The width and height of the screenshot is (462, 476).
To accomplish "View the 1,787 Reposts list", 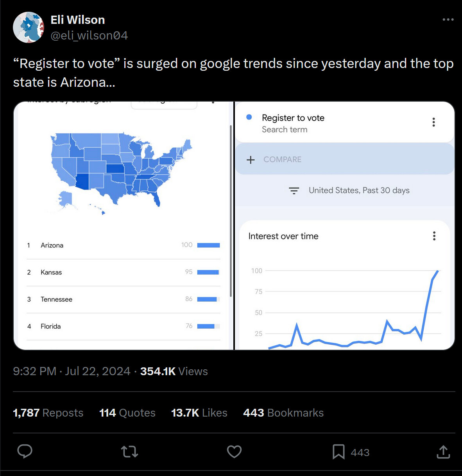I will click(x=48, y=413).
